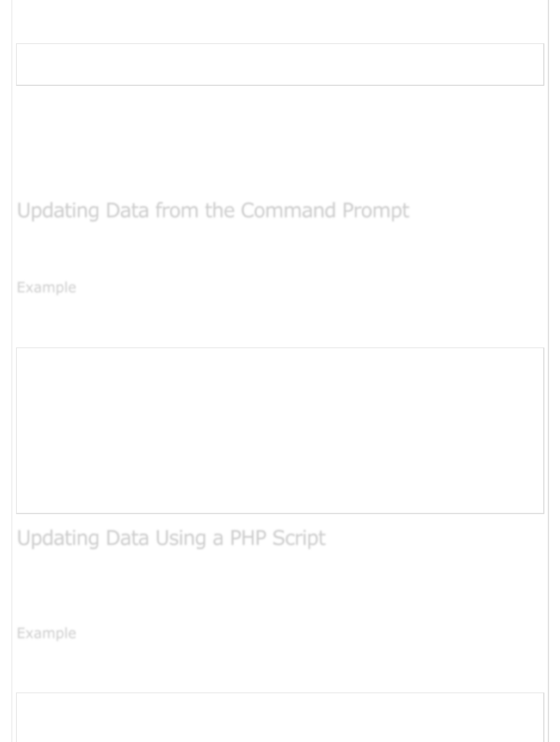Click the word "PHP" in the second heading

[247, 538]
